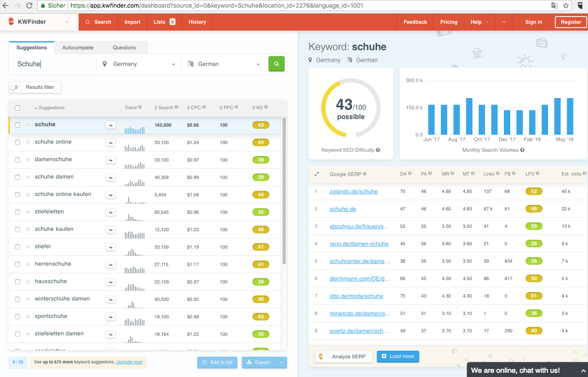Expand the Export options arrow

click(x=281, y=362)
